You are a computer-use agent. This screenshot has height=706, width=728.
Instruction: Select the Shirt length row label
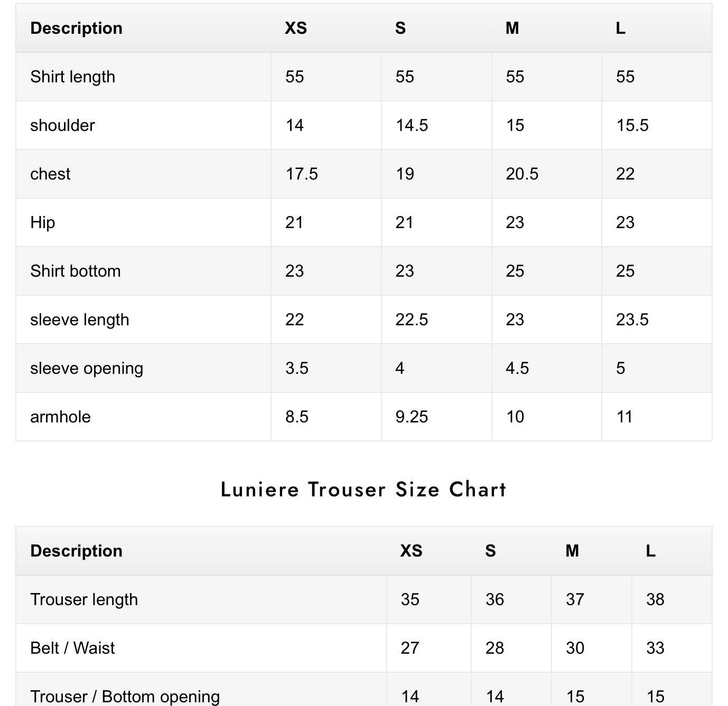[x=72, y=77]
